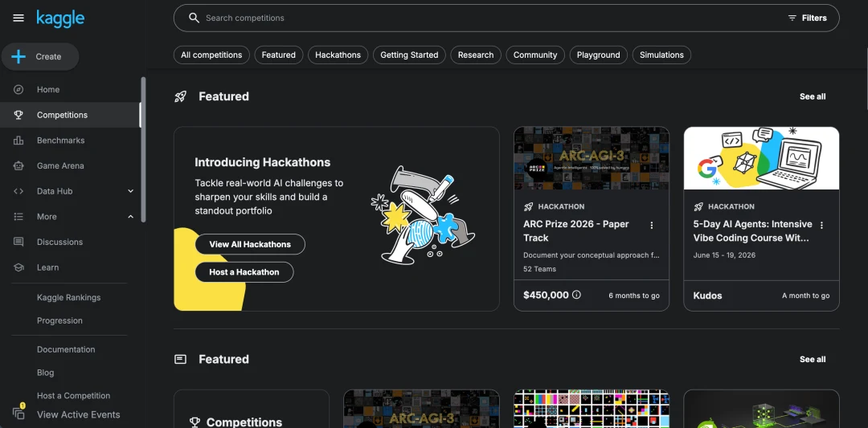
Task: Click the 'Kudos' prize text
Action: pyautogui.click(x=707, y=296)
